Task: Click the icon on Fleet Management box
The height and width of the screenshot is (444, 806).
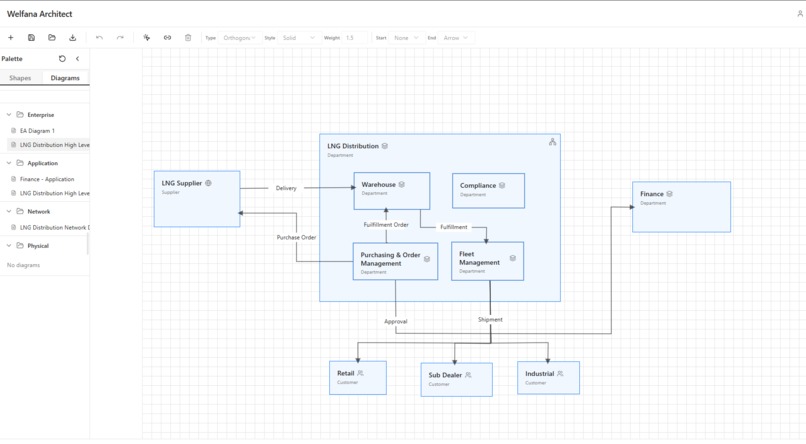Action: click(512, 258)
